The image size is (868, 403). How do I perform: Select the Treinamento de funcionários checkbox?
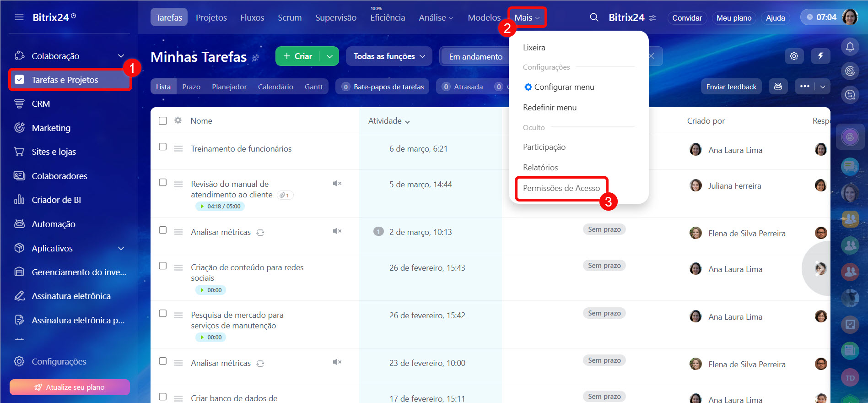pyautogui.click(x=163, y=147)
